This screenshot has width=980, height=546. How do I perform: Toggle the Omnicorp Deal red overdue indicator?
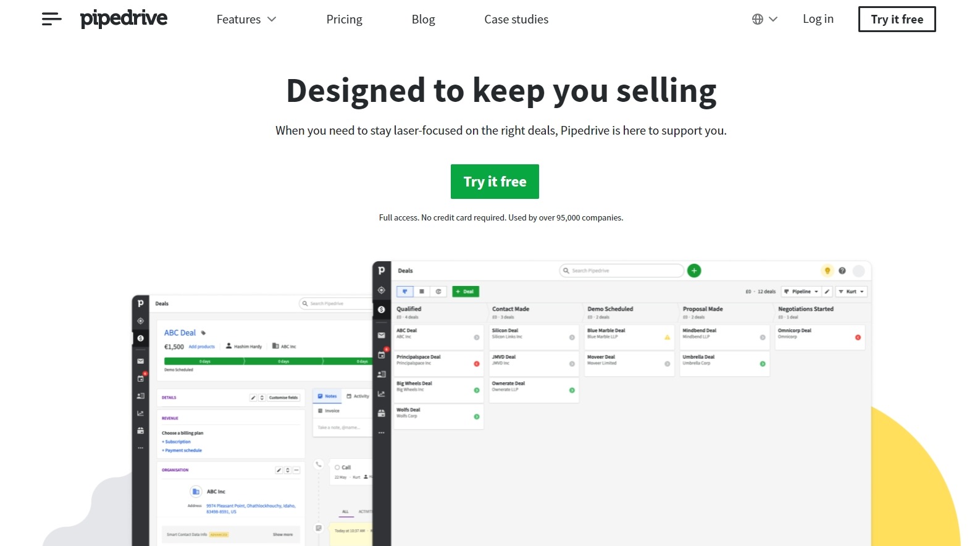(858, 337)
